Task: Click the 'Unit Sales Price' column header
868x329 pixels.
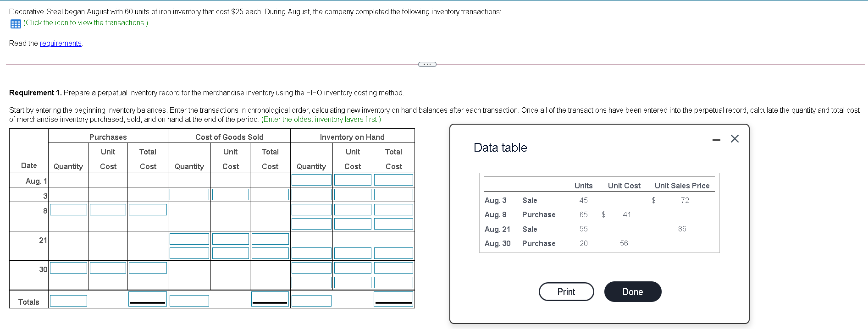Action: 682,186
